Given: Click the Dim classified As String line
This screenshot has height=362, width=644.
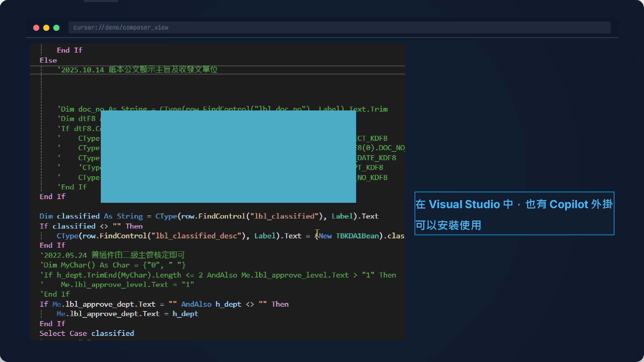Looking at the screenshot, I should [x=209, y=216].
